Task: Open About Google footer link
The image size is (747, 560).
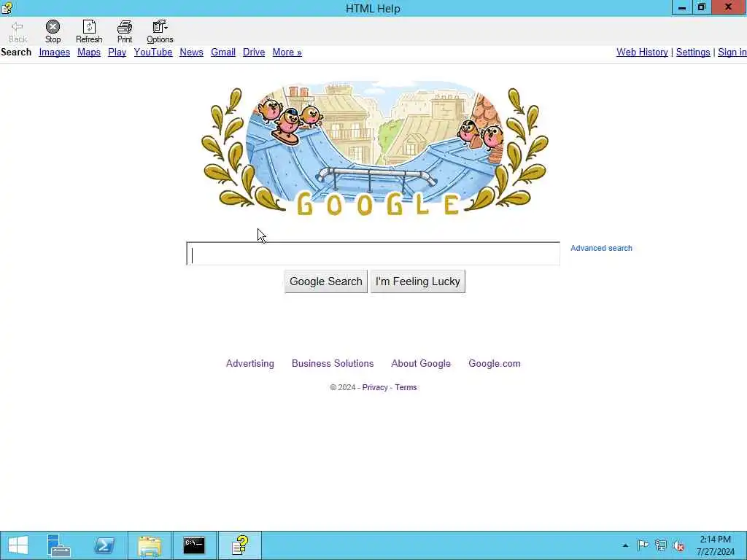Action: coord(421,363)
